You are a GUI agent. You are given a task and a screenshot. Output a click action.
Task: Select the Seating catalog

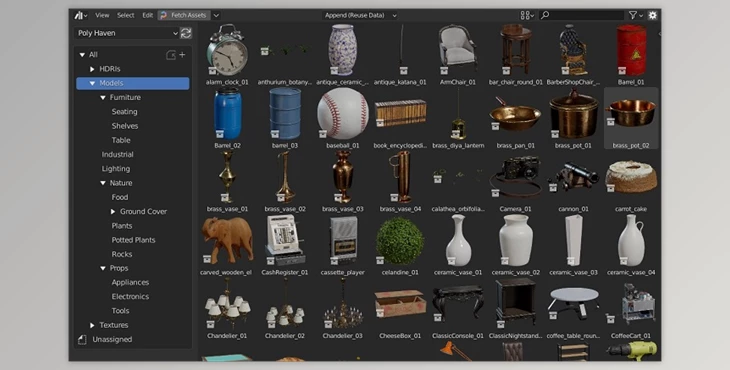click(124, 112)
